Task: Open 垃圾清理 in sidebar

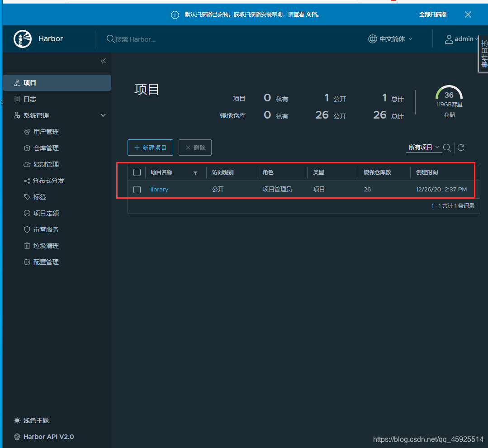Action: pos(46,246)
